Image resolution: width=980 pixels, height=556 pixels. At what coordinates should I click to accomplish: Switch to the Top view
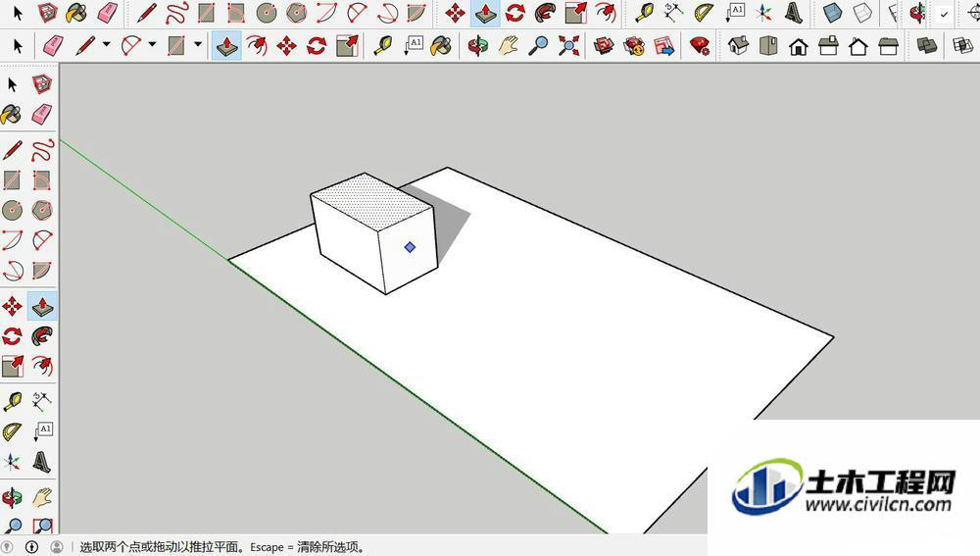click(768, 46)
